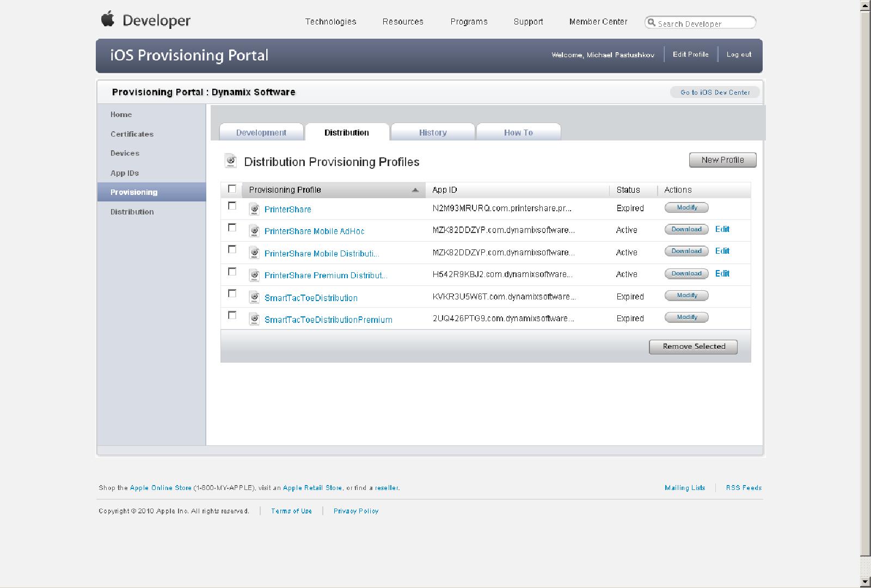The width and height of the screenshot is (871, 588).
Task: Go to iOS Dev Center
Action: [x=715, y=93]
